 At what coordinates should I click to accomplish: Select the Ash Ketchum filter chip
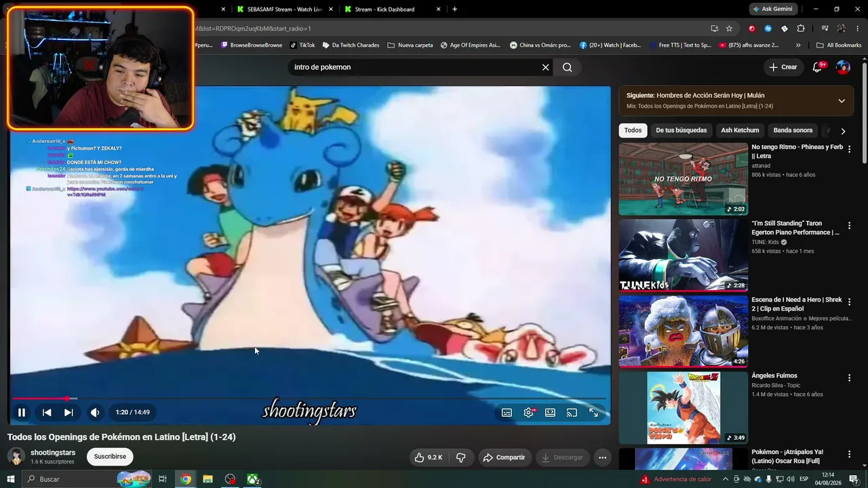pos(740,130)
